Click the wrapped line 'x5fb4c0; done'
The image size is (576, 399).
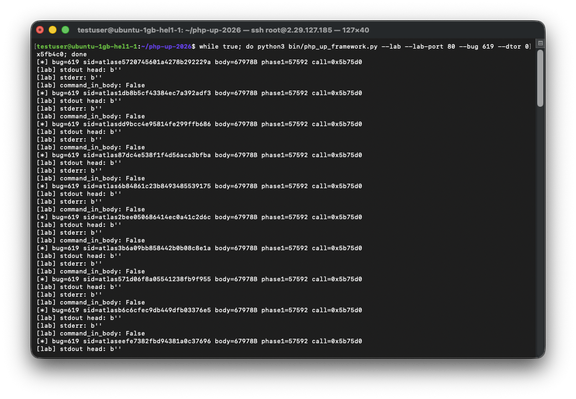point(62,54)
